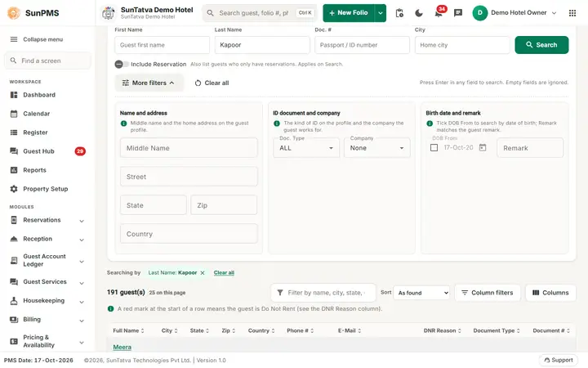Open the Columns chooser button
This screenshot has width=588, height=368.
[x=550, y=293]
